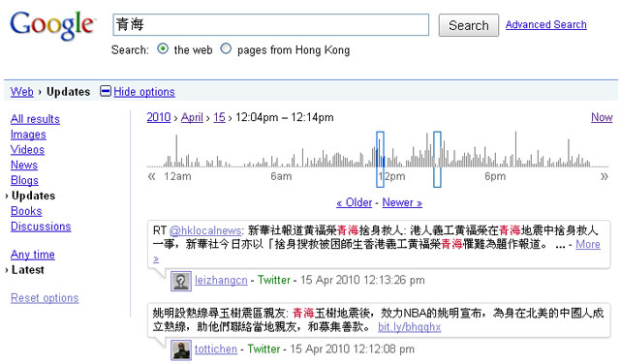621x364 pixels.
Task: Open bit.ly/bhqghx short link
Action: coord(409,327)
